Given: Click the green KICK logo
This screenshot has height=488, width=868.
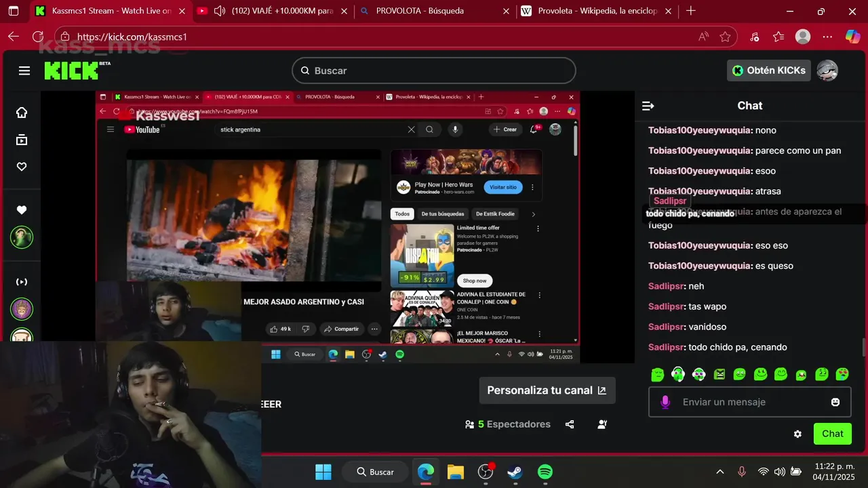Looking at the screenshot, I should [x=71, y=70].
